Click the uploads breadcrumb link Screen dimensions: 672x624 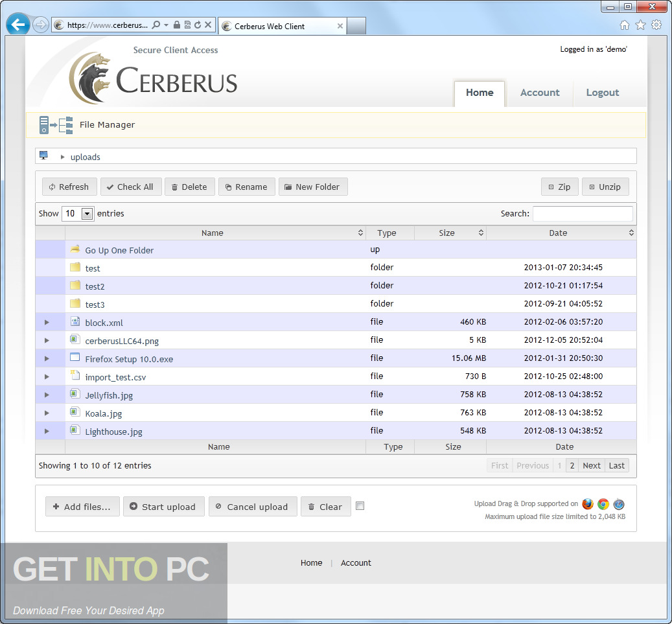[x=86, y=157]
